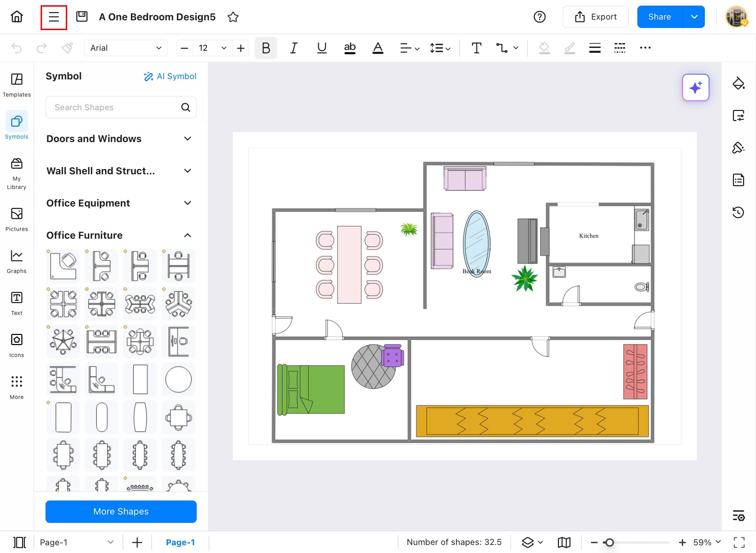Toggle italic text style
This screenshot has width=756, height=553.
[x=294, y=48]
